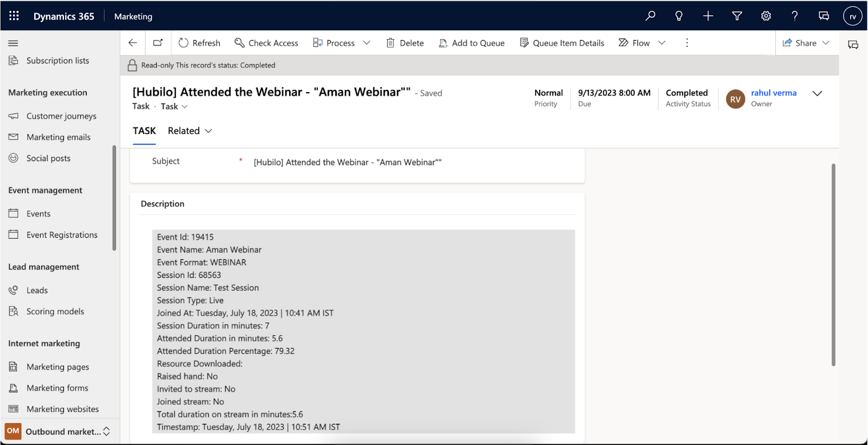Click the Process command

(334, 43)
